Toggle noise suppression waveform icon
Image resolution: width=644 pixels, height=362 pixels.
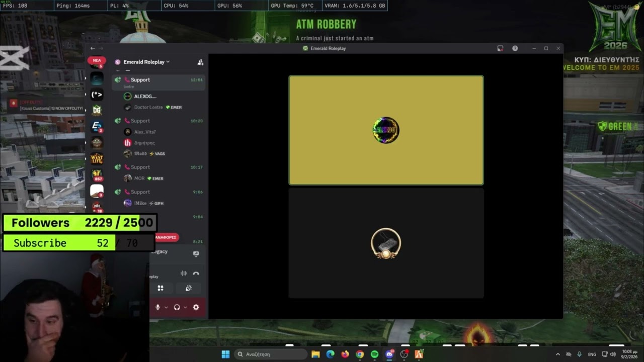(184, 274)
